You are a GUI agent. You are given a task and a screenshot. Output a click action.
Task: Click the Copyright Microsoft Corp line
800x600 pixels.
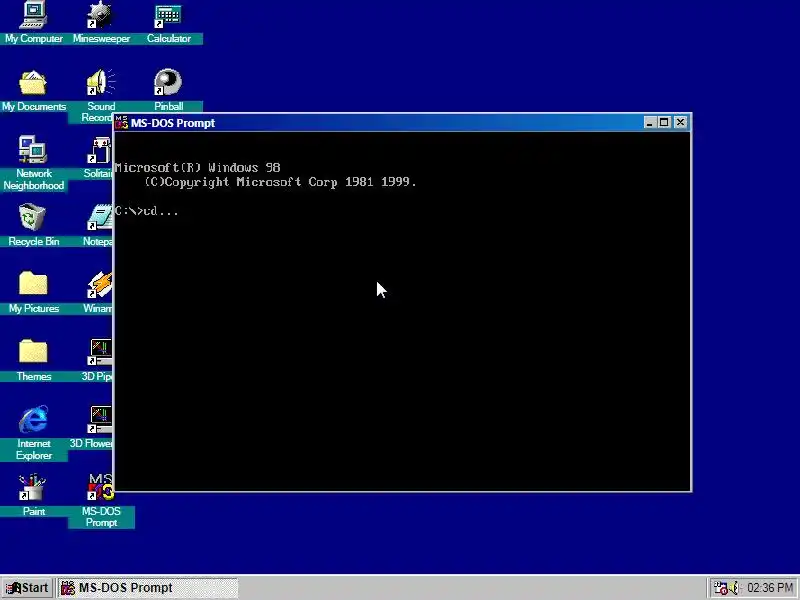point(281,182)
